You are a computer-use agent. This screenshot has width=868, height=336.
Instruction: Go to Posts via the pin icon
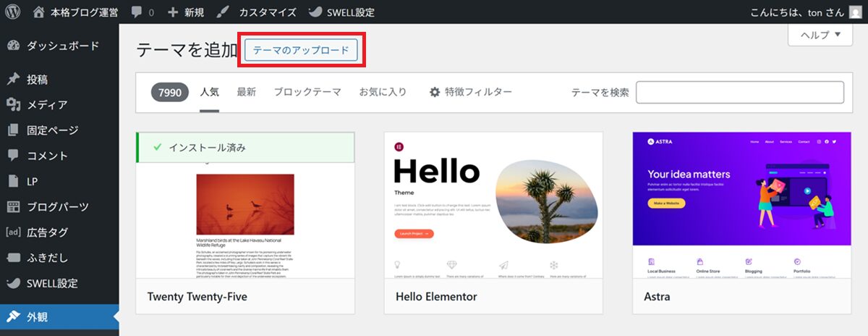point(13,80)
